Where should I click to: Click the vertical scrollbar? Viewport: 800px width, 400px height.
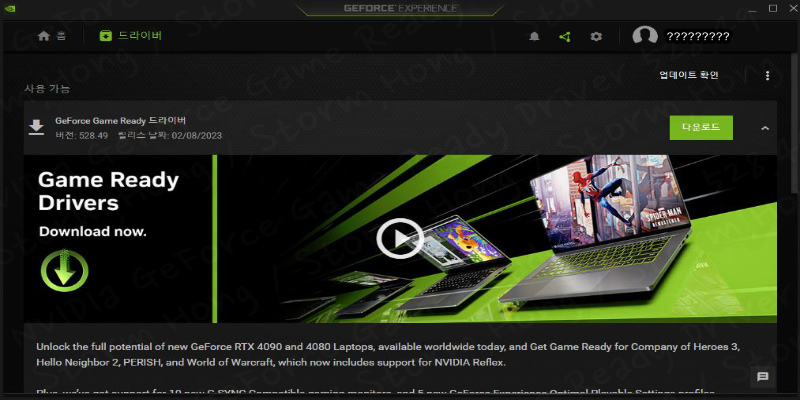[x=794, y=122]
